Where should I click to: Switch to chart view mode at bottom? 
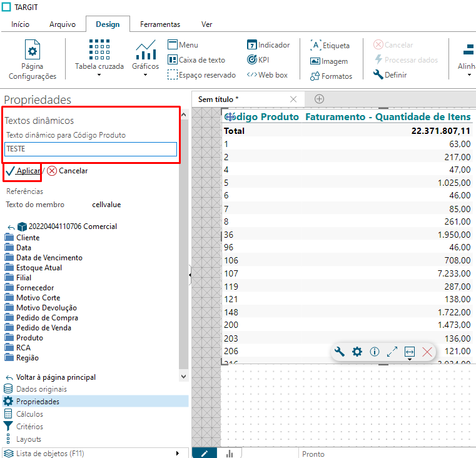[x=230, y=454]
